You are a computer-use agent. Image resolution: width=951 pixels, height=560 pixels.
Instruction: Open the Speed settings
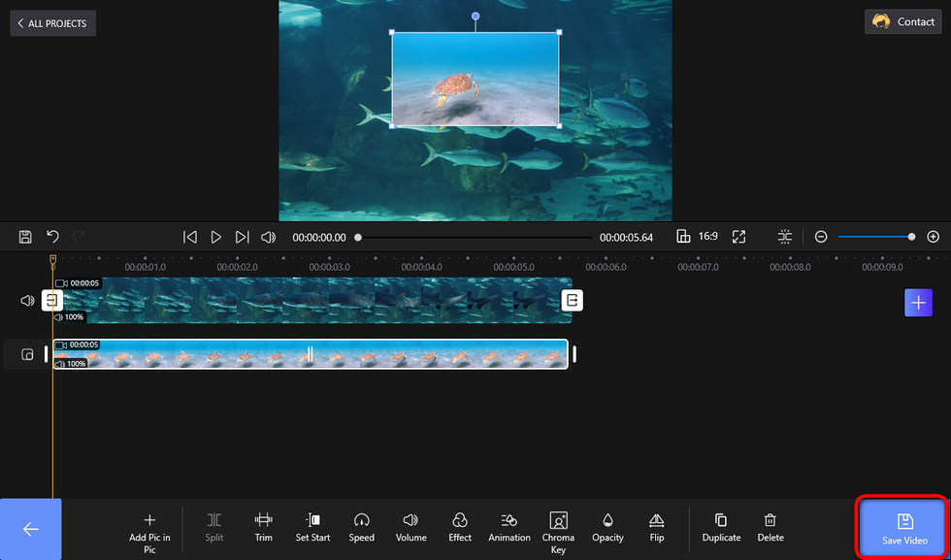[361, 527]
